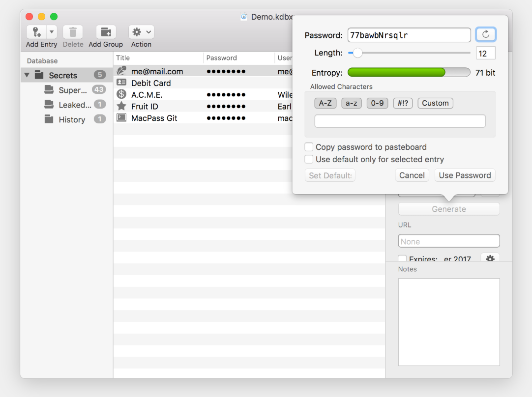This screenshot has width=532, height=397.
Task: Click the URL field showing None
Action: click(x=449, y=241)
